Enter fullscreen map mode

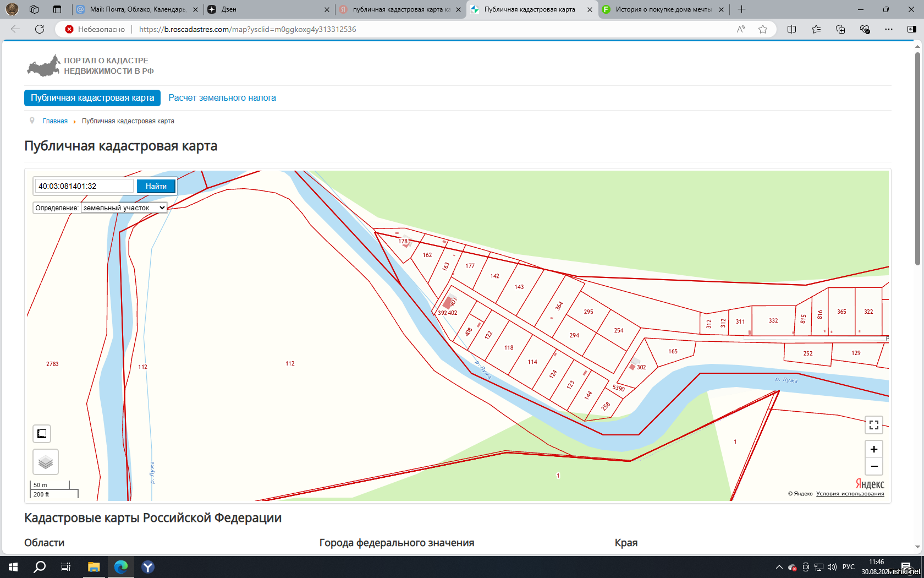click(x=873, y=425)
